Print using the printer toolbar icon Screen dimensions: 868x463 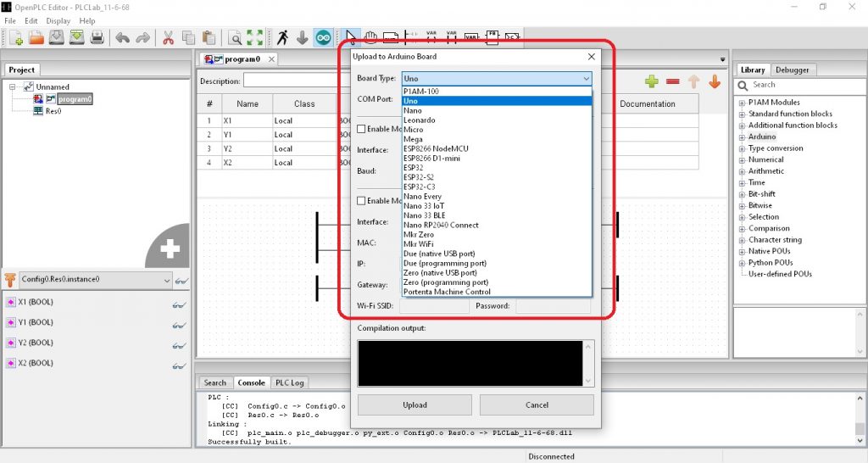click(x=97, y=37)
